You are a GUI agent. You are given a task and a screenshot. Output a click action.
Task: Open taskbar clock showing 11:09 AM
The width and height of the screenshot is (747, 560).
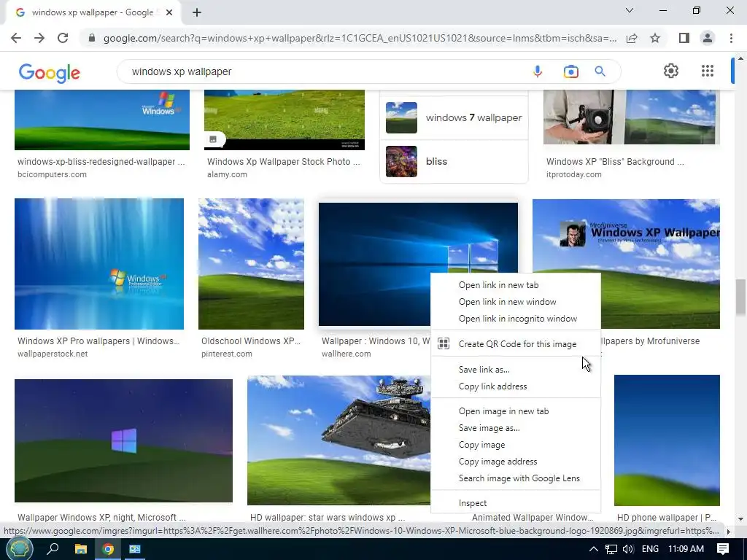point(686,549)
